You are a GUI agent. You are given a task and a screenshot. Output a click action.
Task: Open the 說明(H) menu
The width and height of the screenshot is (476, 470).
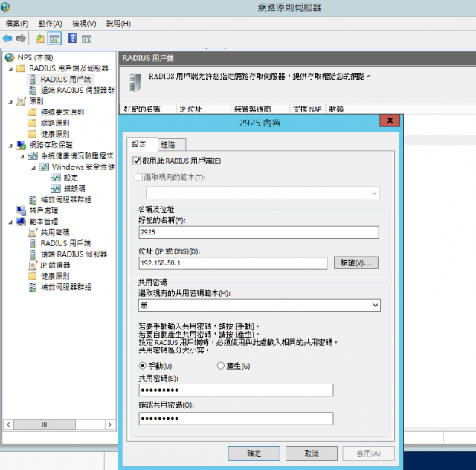coord(118,24)
